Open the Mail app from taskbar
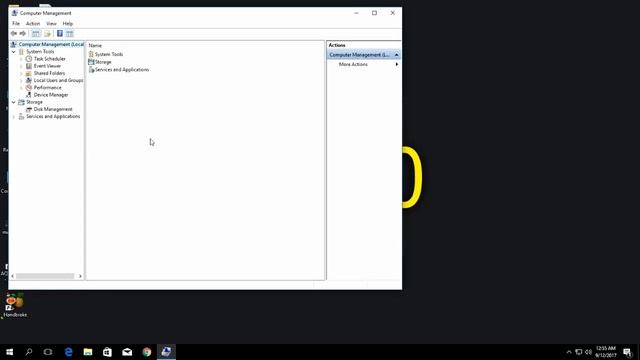The width and height of the screenshot is (640, 360). pos(127,352)
